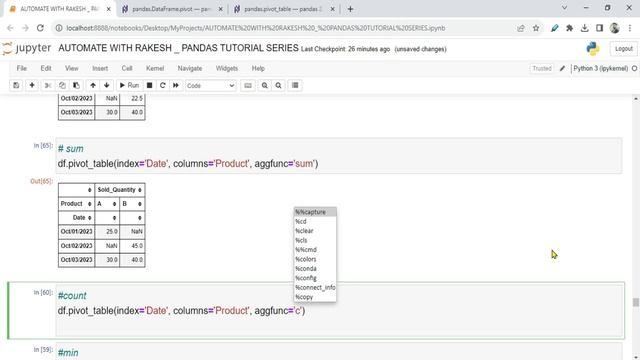Select %copy in autocomplete list

[315, 297]
